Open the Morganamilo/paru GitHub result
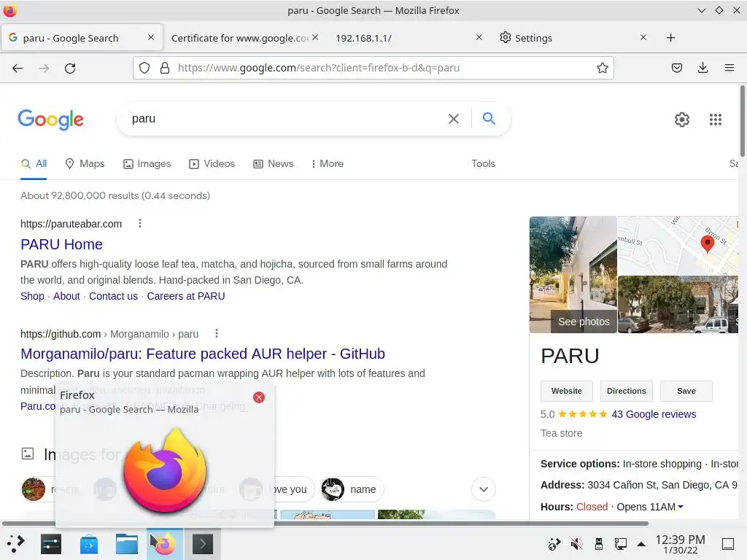The width and height of the screenshot is (747, 560). (203, 354)
